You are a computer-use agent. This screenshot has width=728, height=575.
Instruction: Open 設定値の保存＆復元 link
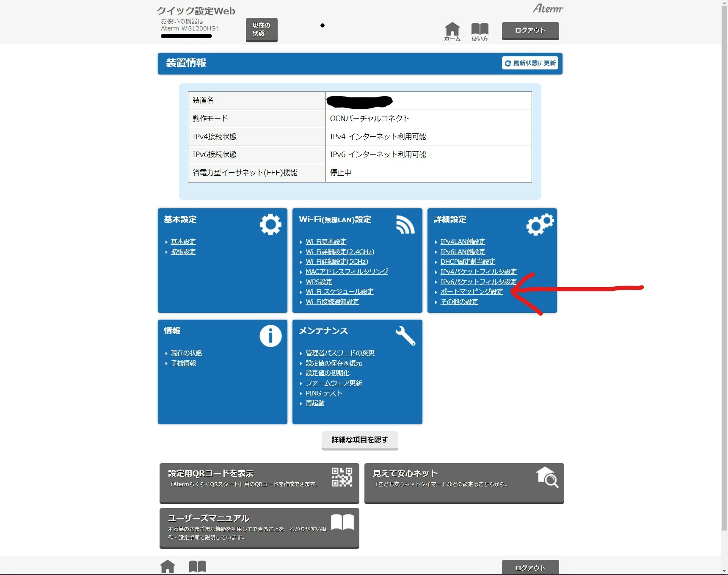click(x=334, y=363)
